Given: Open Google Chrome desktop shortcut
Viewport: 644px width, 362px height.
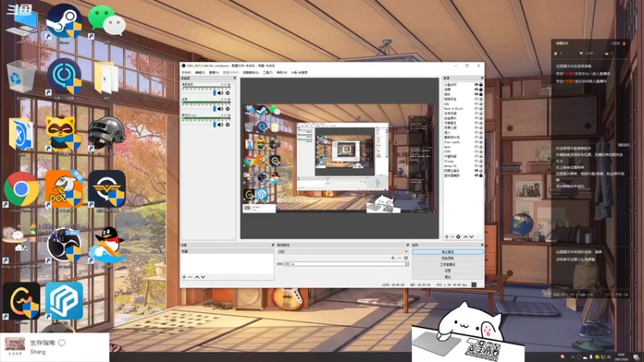Looking at the screenshot, I should 22,191.
